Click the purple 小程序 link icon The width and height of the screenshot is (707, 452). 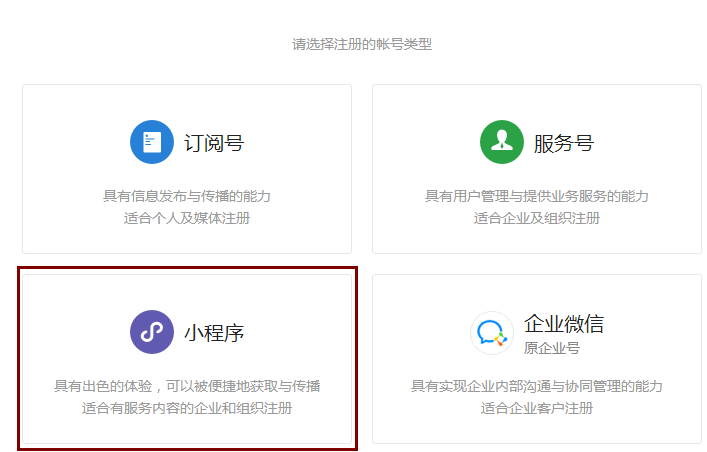tap(152, 332)
